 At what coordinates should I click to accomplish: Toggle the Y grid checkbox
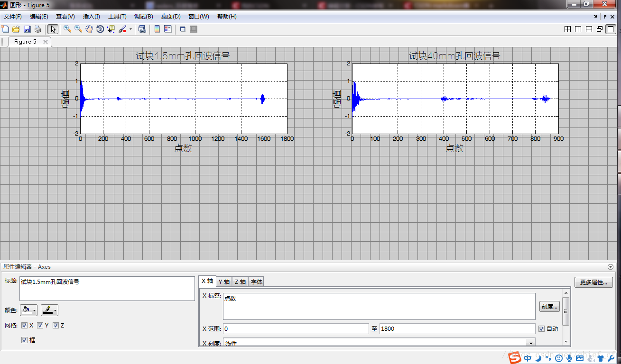click(40, 326)
